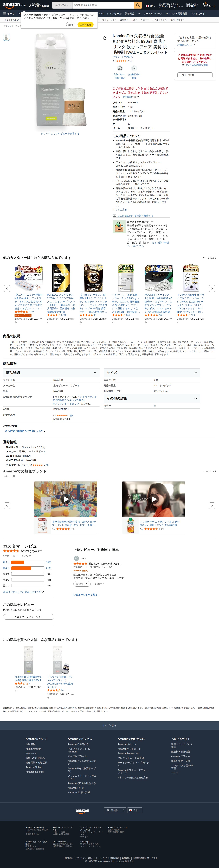Click the 5-star rating bar
The image size is (219, 868).
tap(28, 562)
